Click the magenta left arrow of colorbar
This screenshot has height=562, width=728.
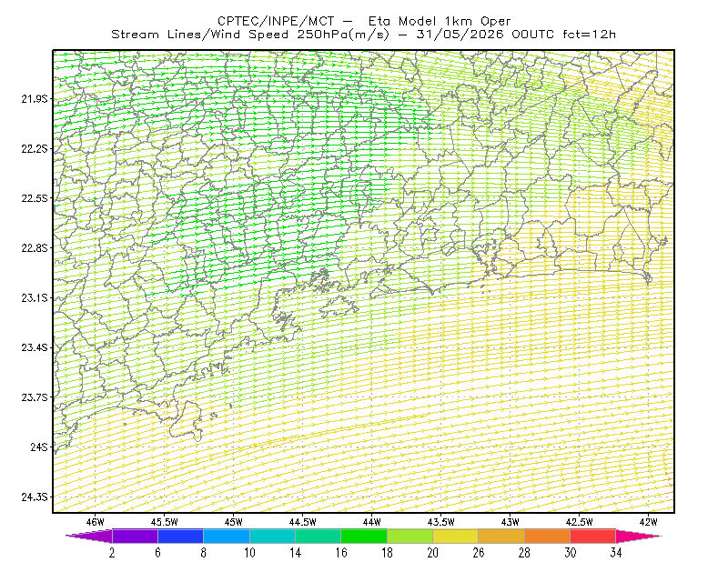(x=89, y=536)
